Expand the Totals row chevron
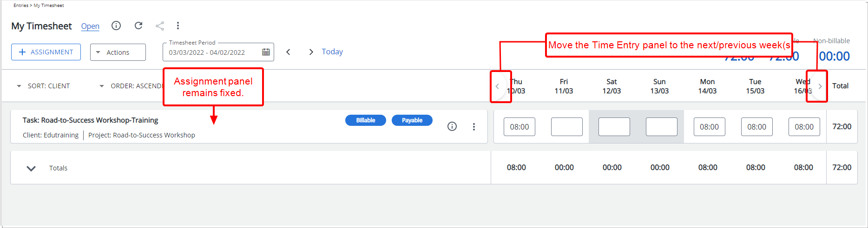868x228 pixels. [x=31, y=168]
